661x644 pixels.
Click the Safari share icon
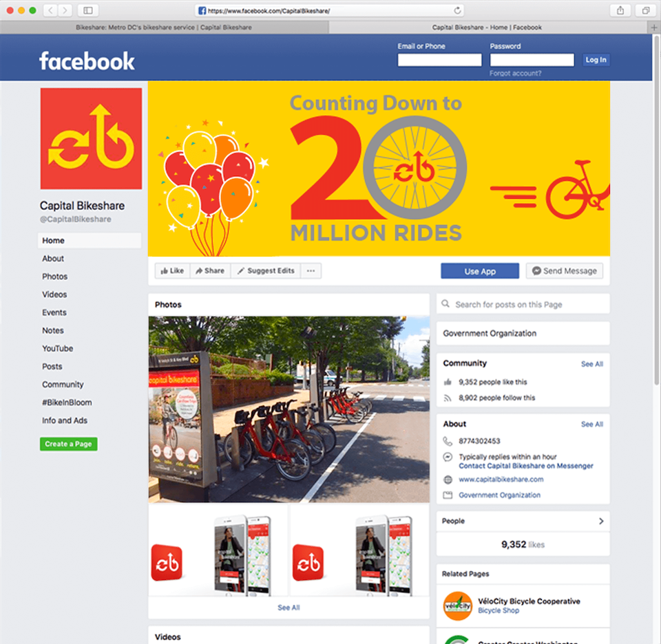(x=620, y=10)
